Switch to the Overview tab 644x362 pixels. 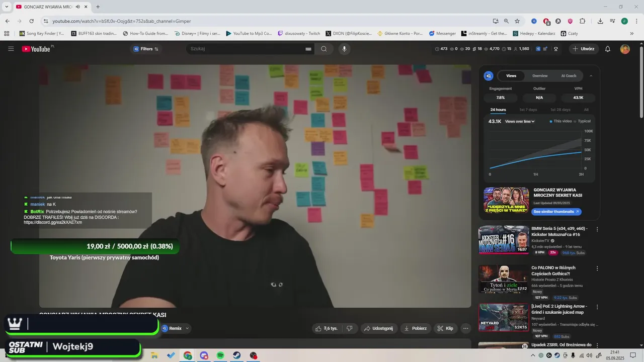click(x=540, y=76)
